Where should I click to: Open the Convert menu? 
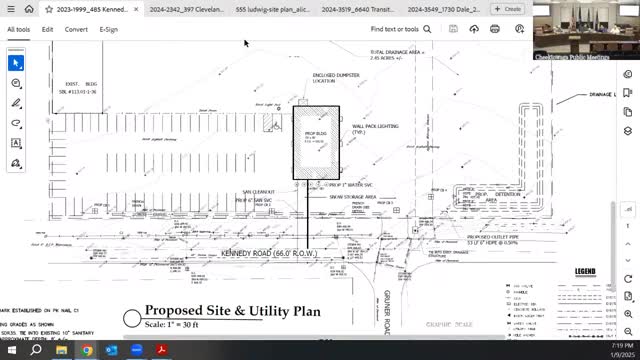pyautogui.click(x=76, y=29)
